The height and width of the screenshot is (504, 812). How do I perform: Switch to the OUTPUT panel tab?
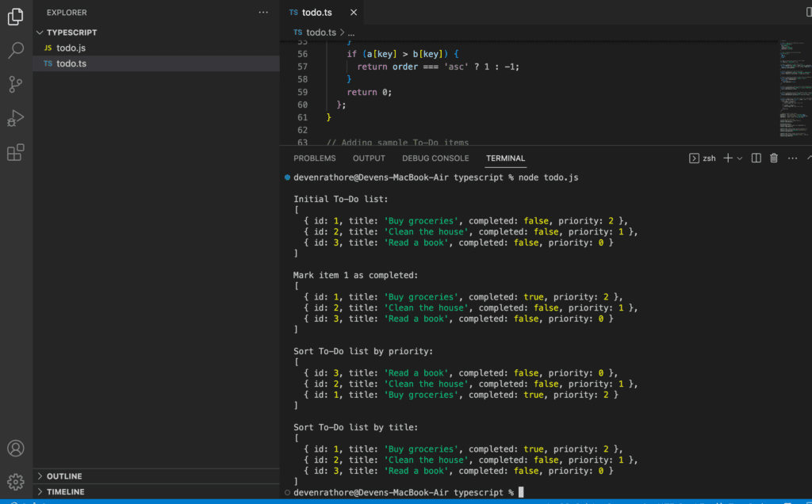pyautogui.click(x=369, y=158)
